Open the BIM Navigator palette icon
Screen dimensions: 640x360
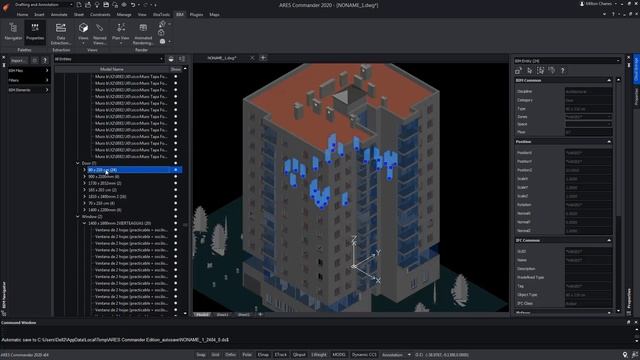point(13,31)
